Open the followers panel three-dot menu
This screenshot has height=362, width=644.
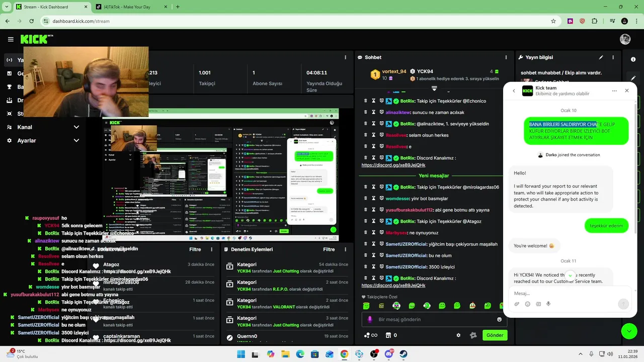click(210, 249)
